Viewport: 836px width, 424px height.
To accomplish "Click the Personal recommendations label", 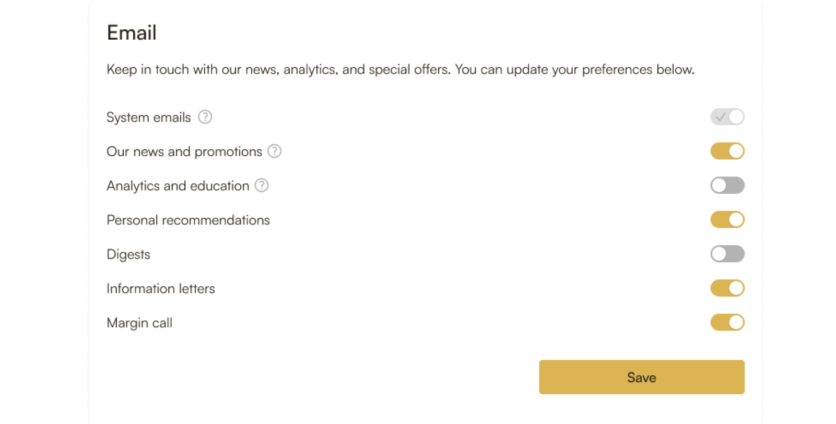I will click(188, 220).
